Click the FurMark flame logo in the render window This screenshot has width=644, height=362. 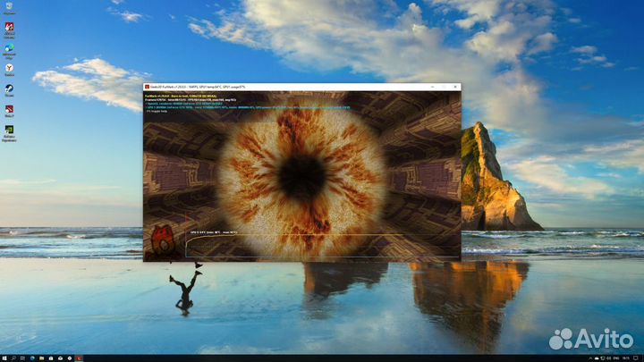click(x=162, y=241)
